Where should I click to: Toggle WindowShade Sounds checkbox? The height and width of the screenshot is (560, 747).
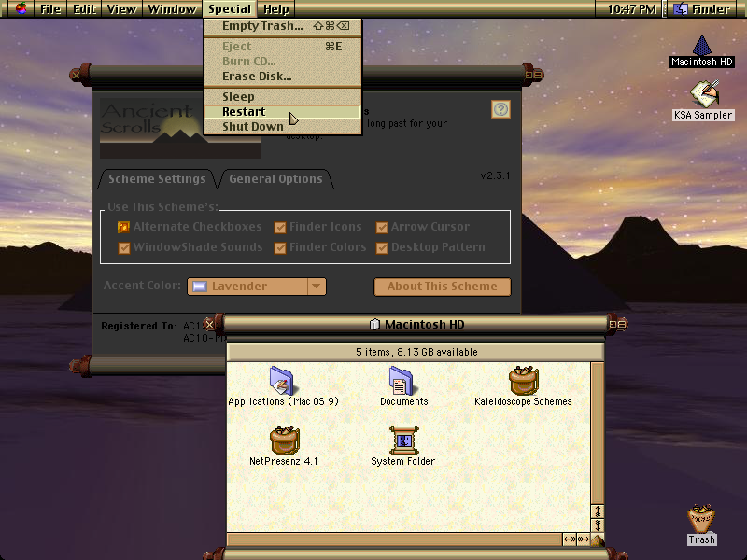(124, 247)
